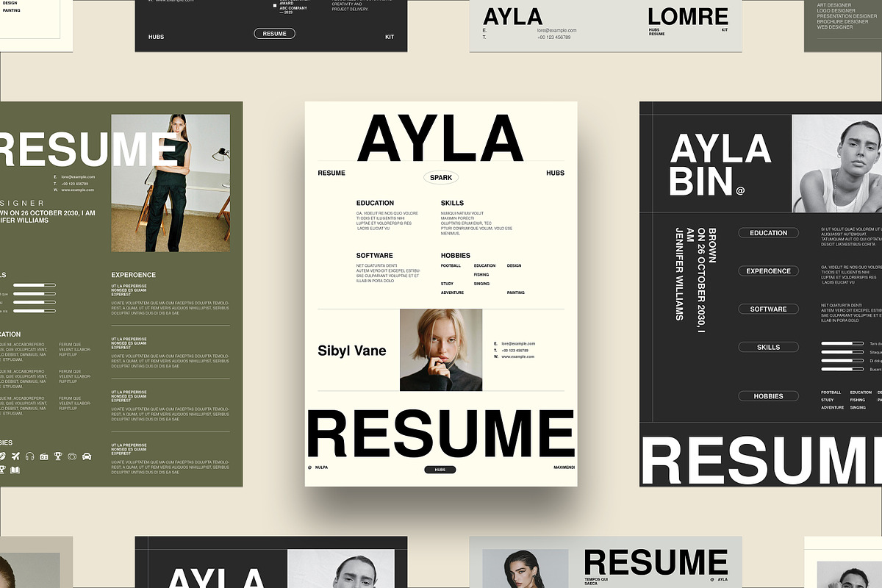Click the SPARK oval badge
This screenshot has width=882, height=588.
tap(441, 177)
